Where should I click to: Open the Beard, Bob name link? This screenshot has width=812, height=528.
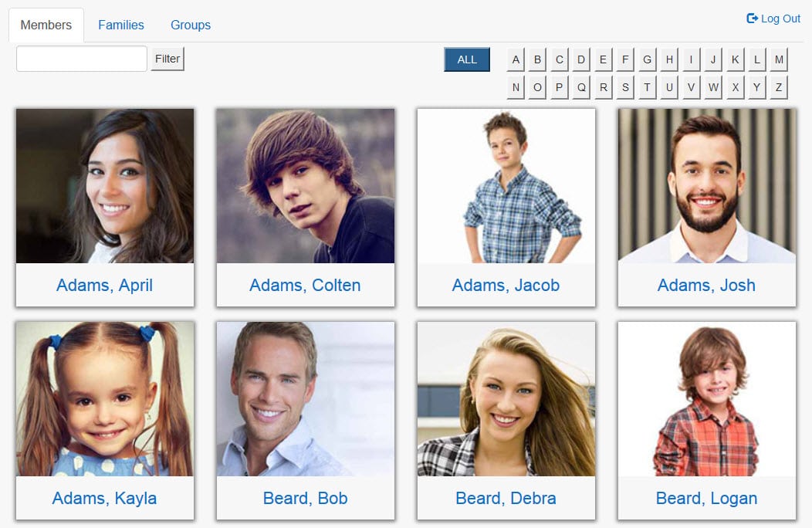click(x=305, y=498)
